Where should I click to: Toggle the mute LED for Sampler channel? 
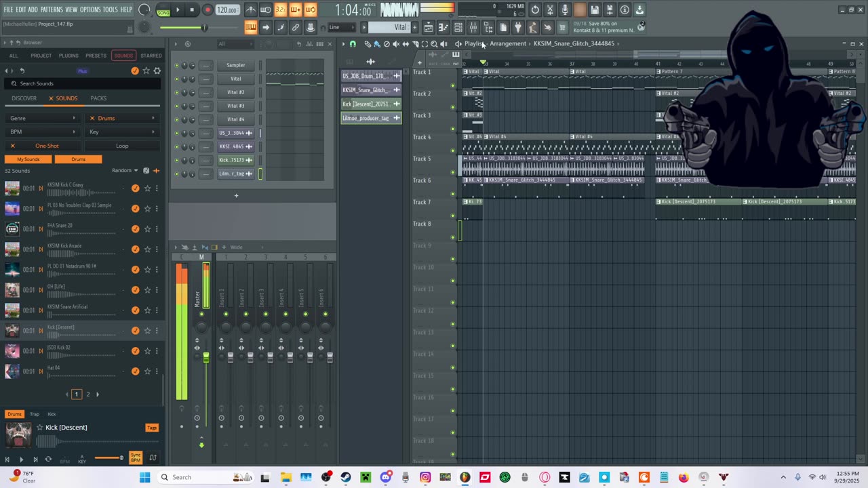click(177, 66)
